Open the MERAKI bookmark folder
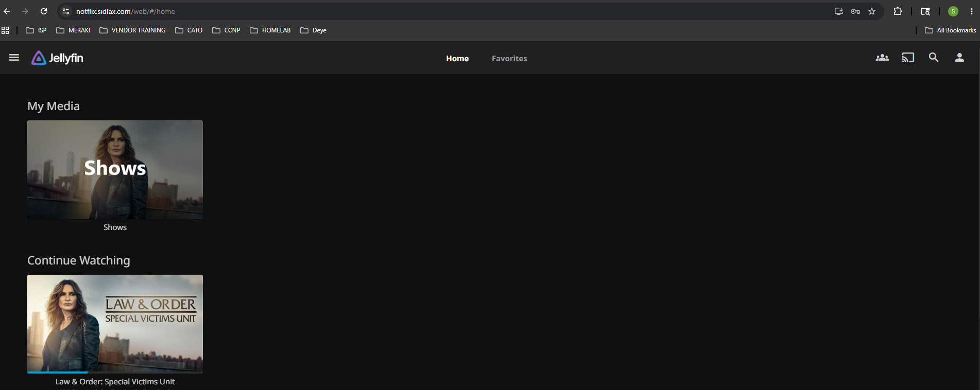 pos(73,30)
